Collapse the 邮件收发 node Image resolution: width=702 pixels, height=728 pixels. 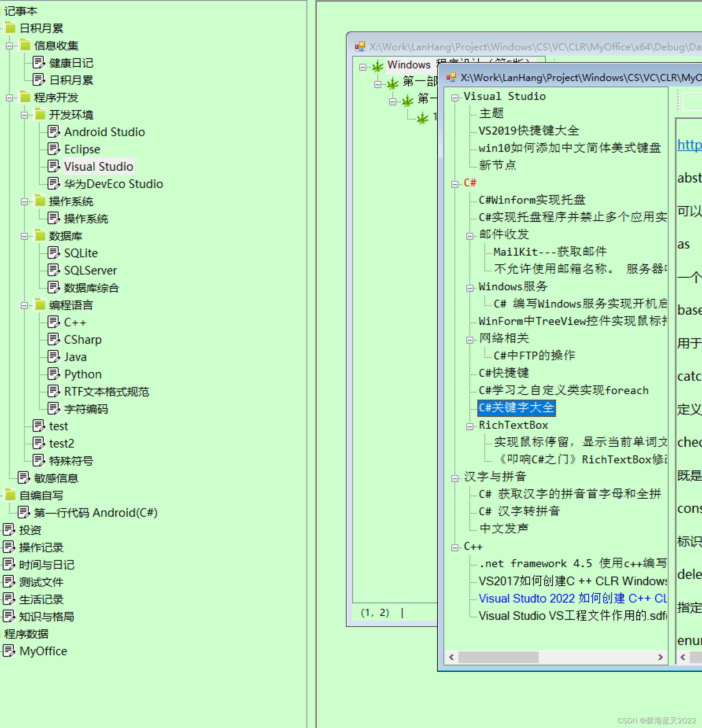click(x=470, y=236)
